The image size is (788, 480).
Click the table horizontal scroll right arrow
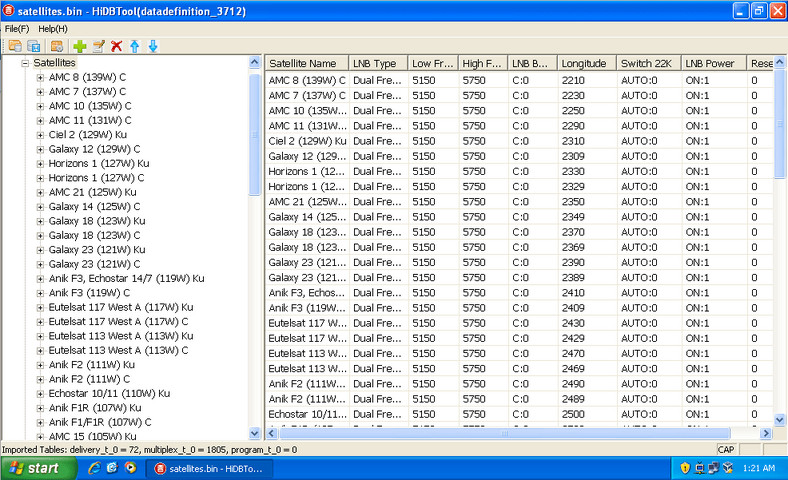click(765, 433)
